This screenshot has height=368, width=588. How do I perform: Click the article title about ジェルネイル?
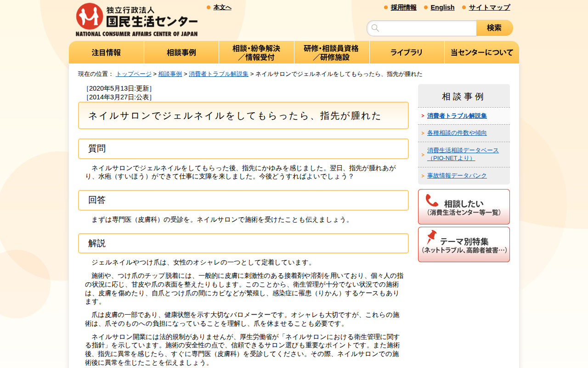tap(243, 115)
